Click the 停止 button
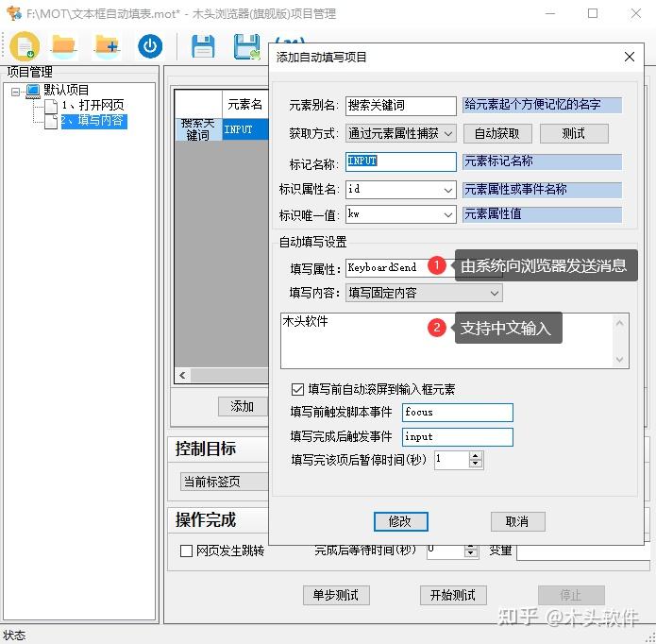 [571, 596]
